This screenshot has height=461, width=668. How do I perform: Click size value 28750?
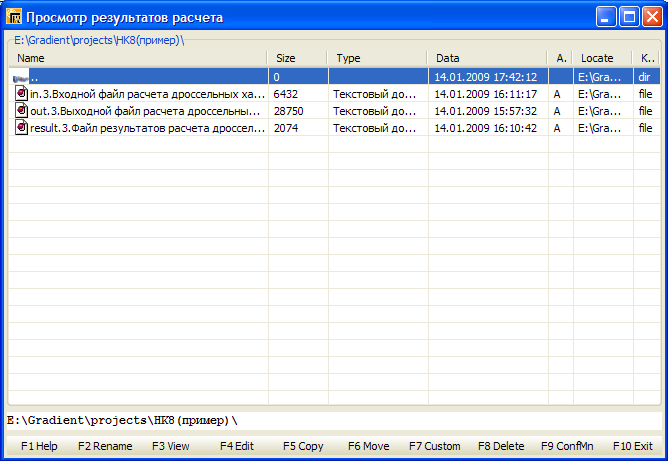coord(288,111)
